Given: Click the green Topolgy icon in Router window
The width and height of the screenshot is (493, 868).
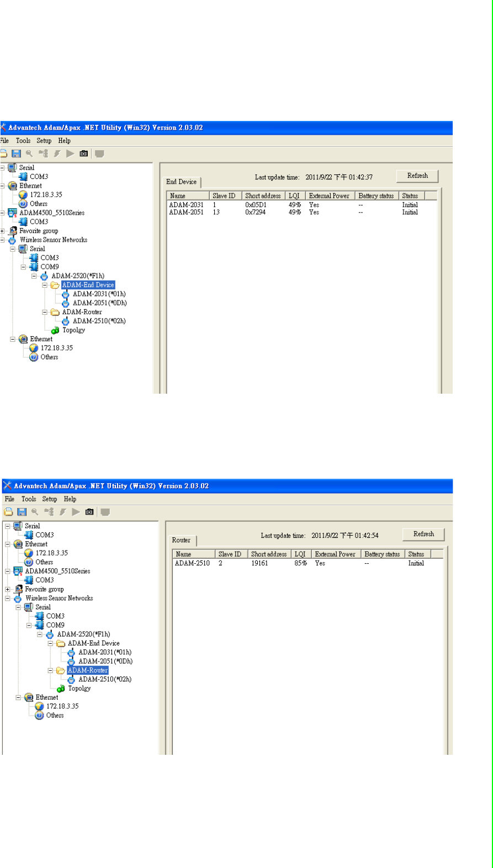Looking at the screenshot, I should (x=61, y=689).
